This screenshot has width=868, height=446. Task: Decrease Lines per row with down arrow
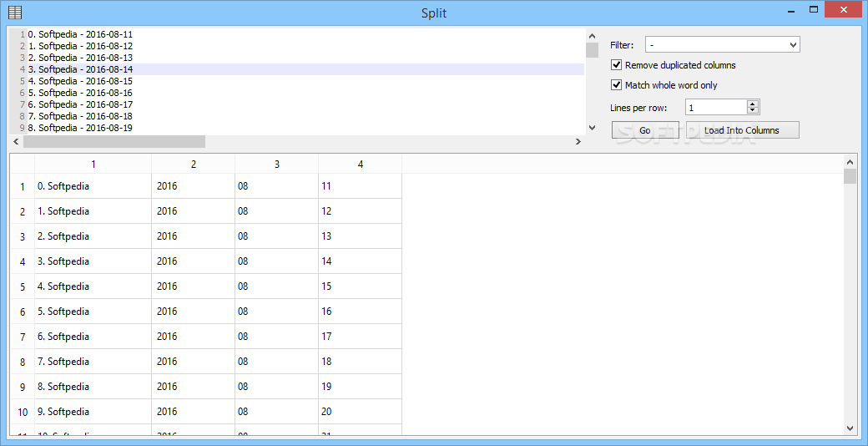[x=753, y=110]
